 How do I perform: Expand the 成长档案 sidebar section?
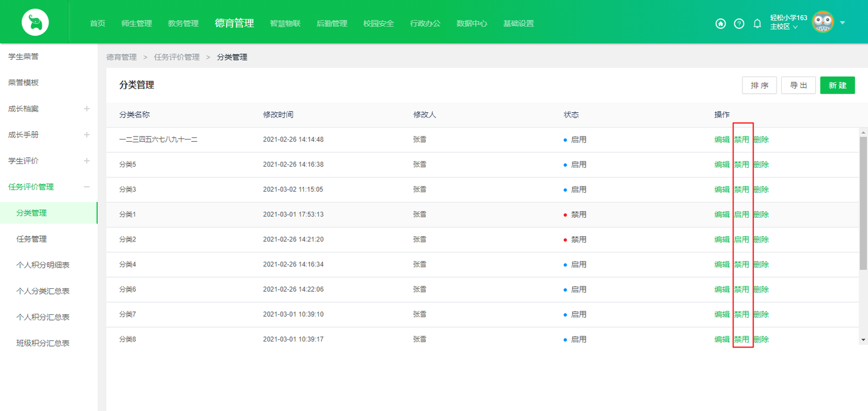tap(87, 109)
